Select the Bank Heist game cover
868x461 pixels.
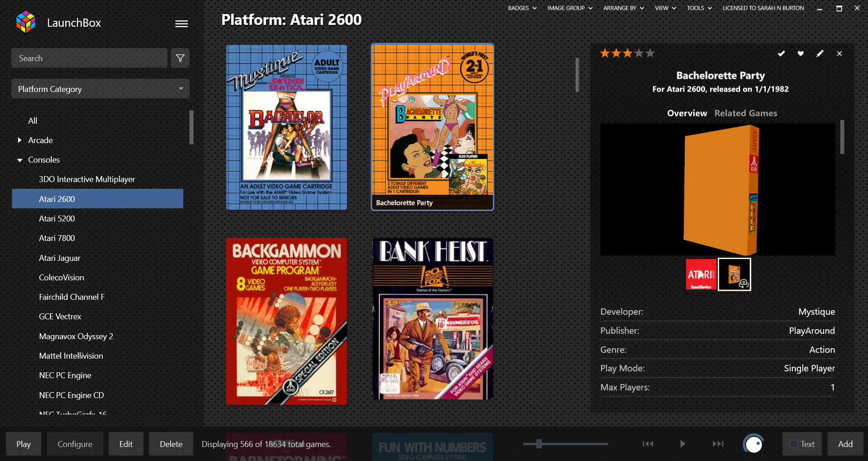pos(432,319)
